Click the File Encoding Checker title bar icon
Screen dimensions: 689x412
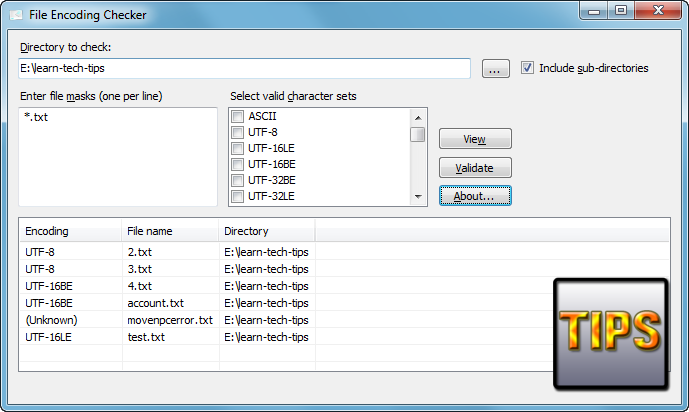(16, 14)
